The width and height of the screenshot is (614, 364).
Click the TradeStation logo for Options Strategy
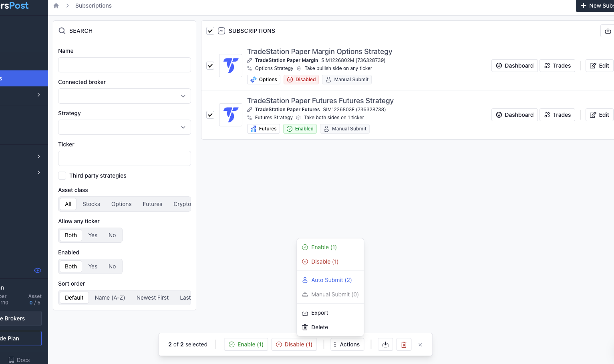[231, 66]
